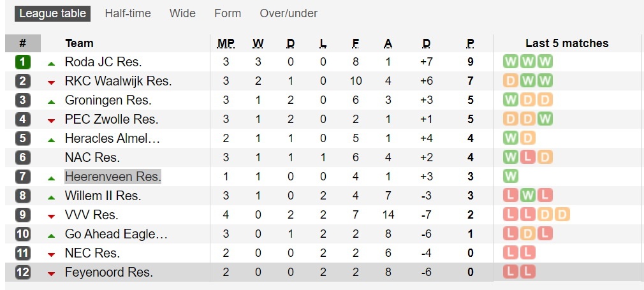This screenshot has height=290, width=644.
Task: Click first D icon in RKC Waalwijk row
Action: point(511,81)
